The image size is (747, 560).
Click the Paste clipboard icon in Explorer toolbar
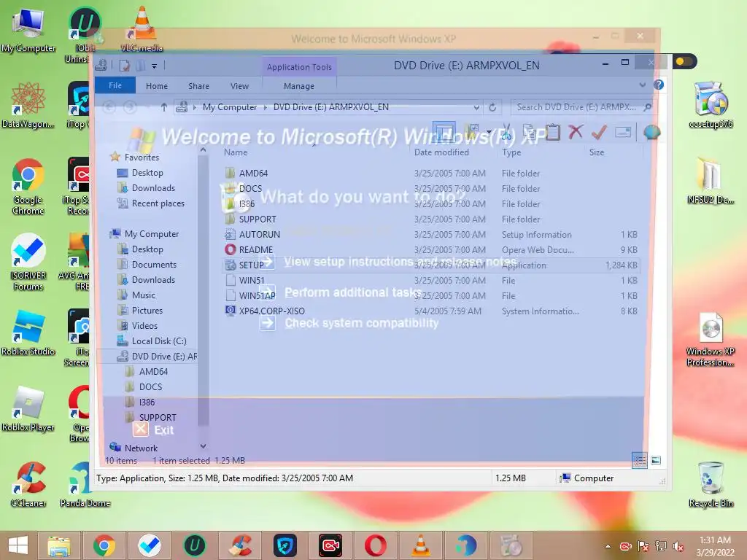[552, 132]
